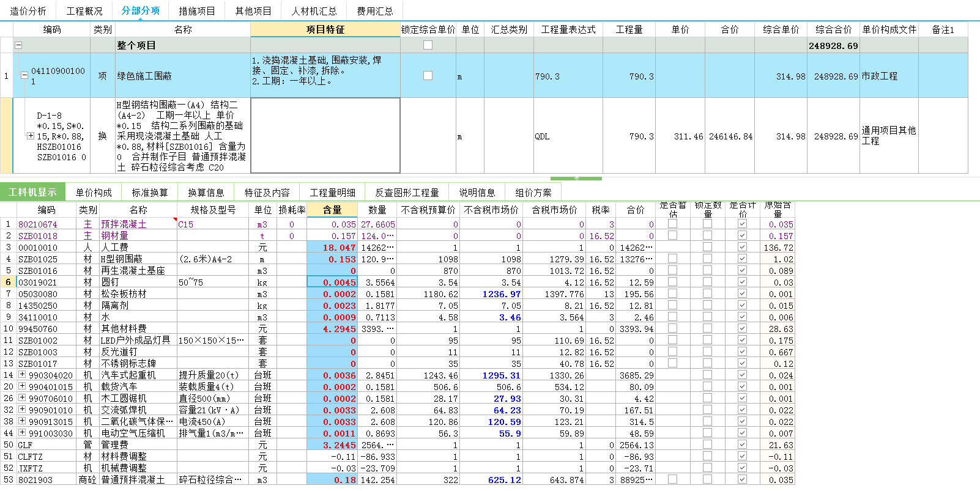Screen dimensions: 980x491
Task: Select the 分部分项 tab
Action: pyautogui.click(x=141, y=11)
